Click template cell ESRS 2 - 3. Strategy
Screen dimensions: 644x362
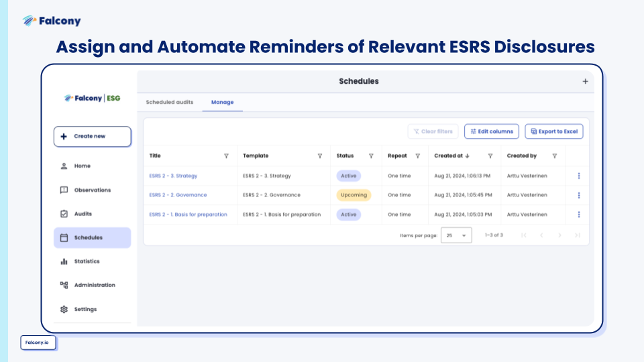(x=266, y=176)
